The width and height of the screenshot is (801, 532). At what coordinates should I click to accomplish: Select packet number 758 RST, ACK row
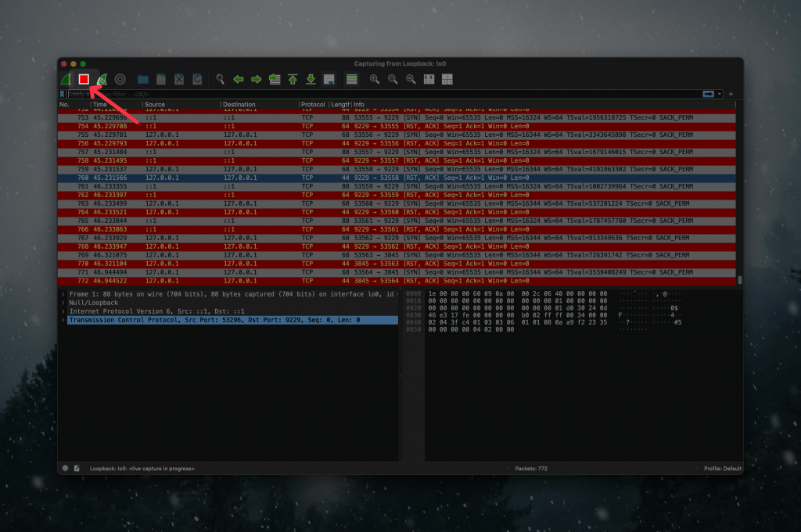click(397, 160)
